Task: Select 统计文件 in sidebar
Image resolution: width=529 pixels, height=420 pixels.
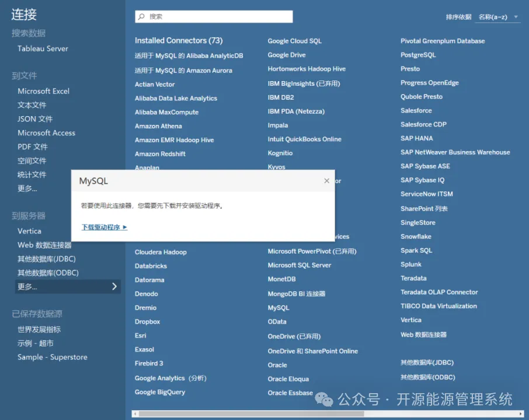Action: click(32, 174)
